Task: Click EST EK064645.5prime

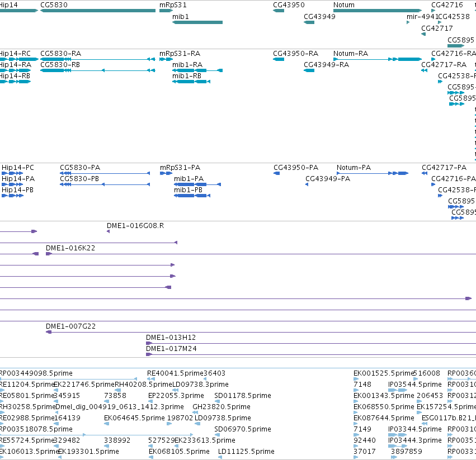Action: tap(106, 424)
